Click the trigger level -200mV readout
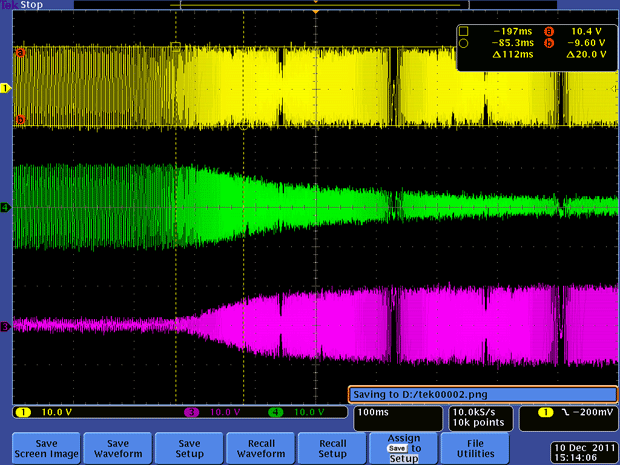 click(595, 412)
